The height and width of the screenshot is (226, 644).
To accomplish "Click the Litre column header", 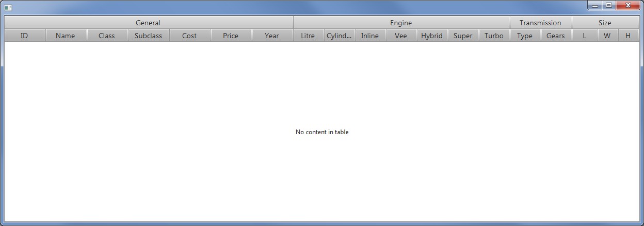I will pos(308,36).
